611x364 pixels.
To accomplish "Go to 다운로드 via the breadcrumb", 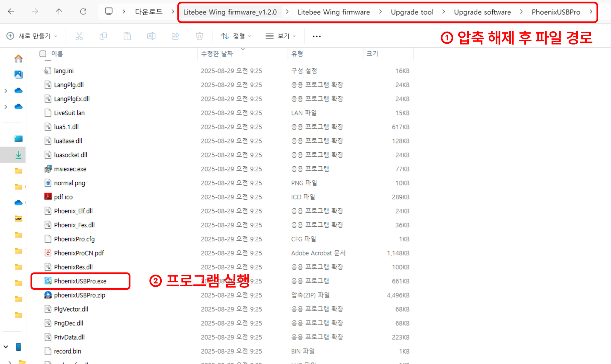I will 148,12.
